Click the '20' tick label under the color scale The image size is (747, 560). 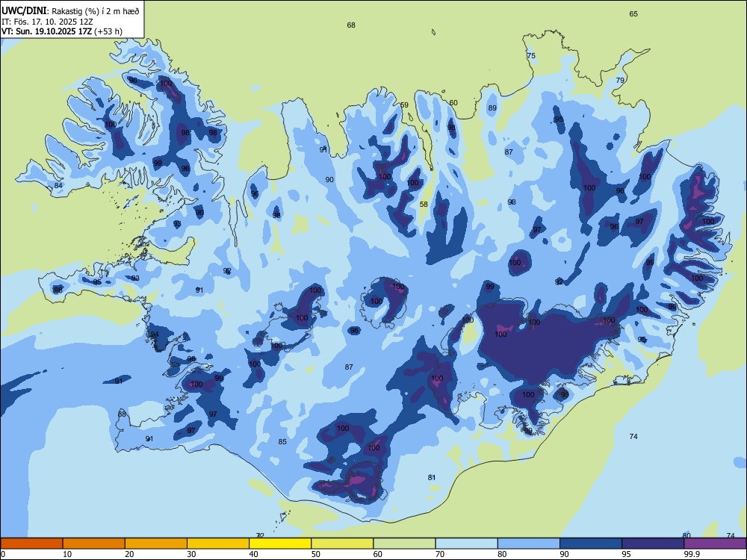click(x=129, y=554)
